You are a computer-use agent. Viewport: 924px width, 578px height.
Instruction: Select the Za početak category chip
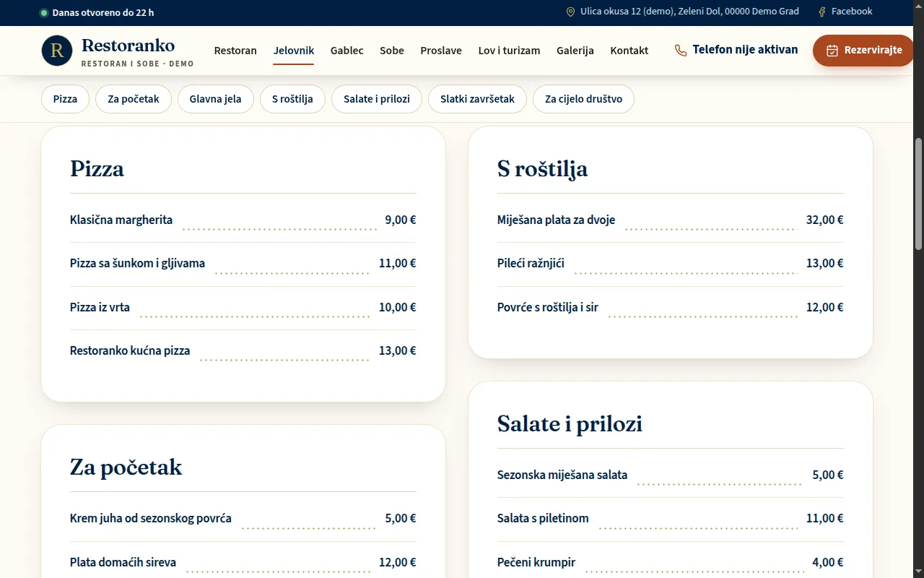coord(134,99)
